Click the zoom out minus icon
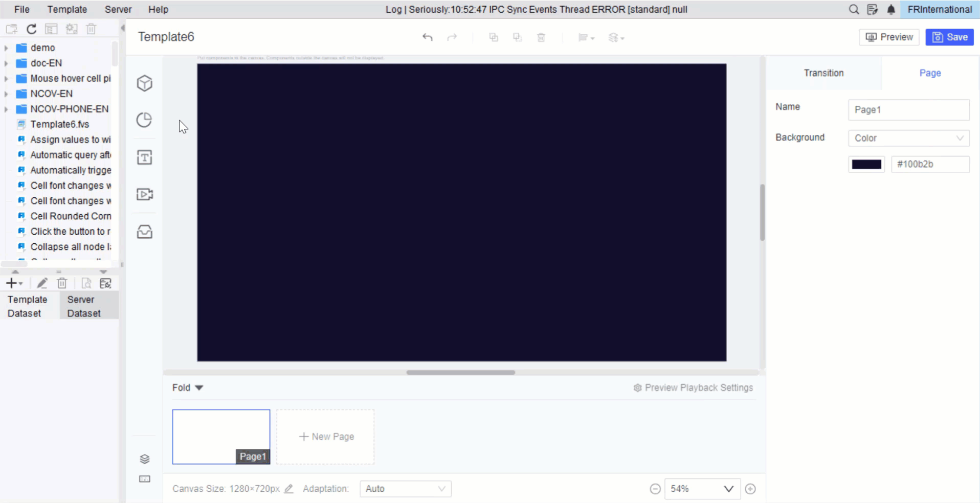This screenshot has height=503, width=980. [x=655, y=489]
